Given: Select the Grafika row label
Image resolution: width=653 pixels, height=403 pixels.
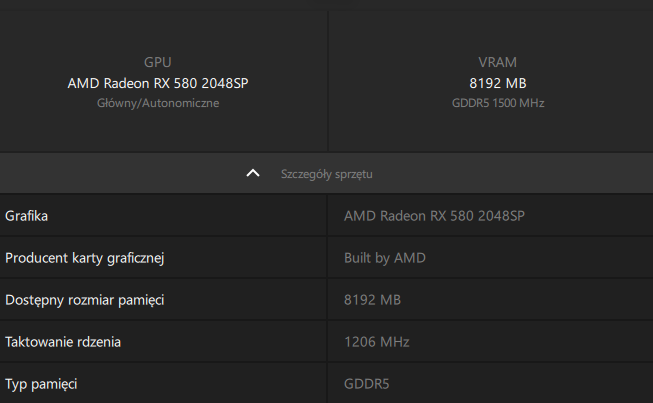Looking at the screenshot, I should [x=27, y=215].
